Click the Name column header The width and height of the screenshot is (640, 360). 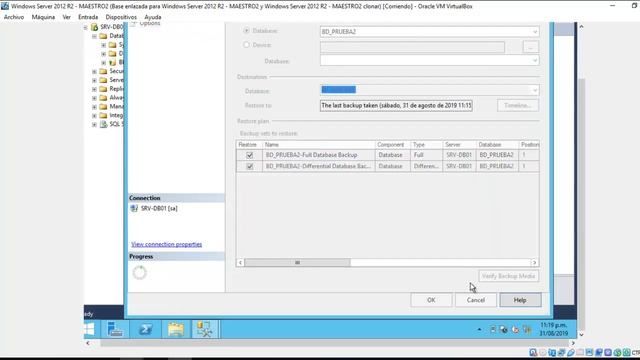(319, 144)
